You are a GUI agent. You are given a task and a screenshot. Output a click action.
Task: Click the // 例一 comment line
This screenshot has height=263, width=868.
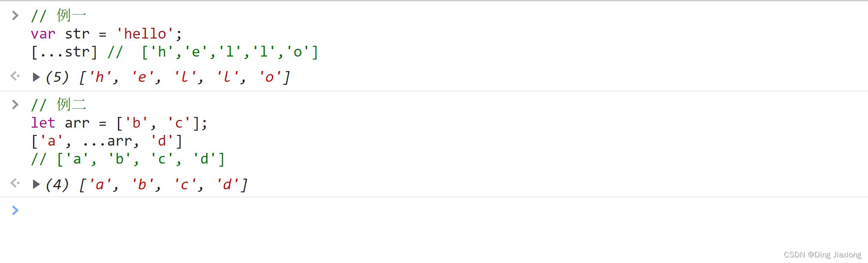click(59, 16)
